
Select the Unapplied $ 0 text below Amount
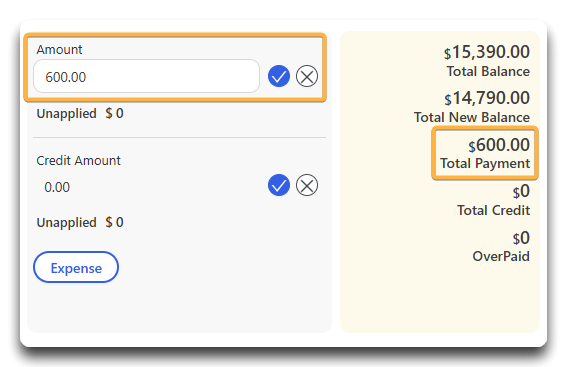pos(80,114)
